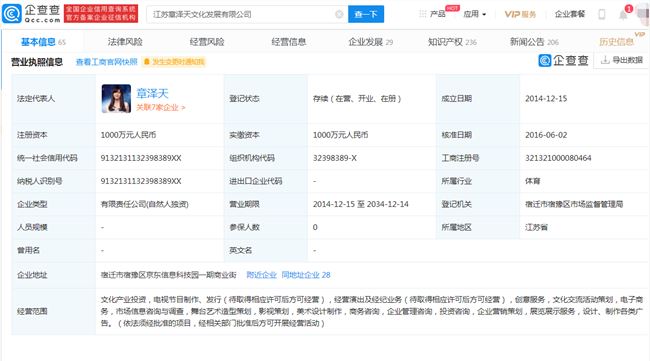This screenshot has width=650, height=361.
Task: Click the 发生变更时通知我 button
Action: click(x=174, y=62)
